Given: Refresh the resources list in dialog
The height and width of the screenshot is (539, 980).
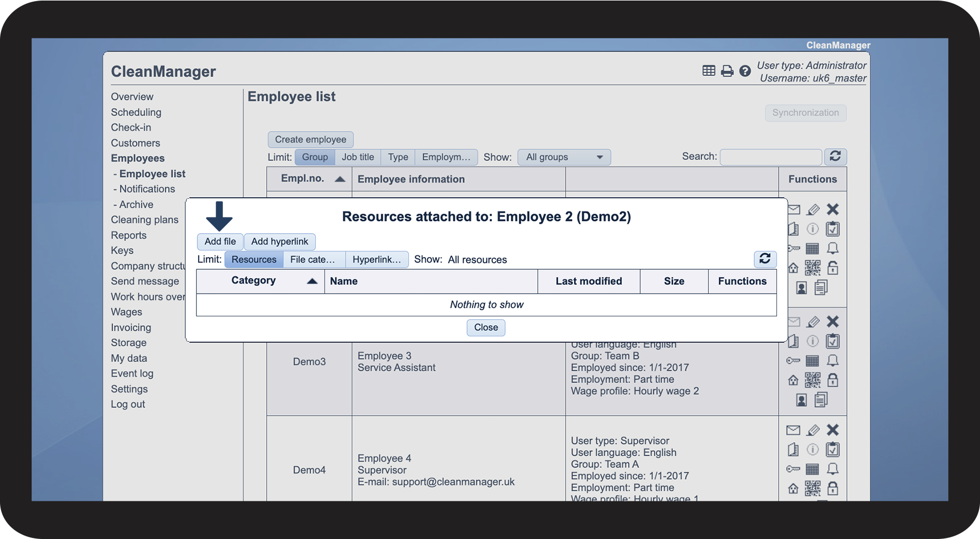Looking at the screenshot, I should [765, 259].
